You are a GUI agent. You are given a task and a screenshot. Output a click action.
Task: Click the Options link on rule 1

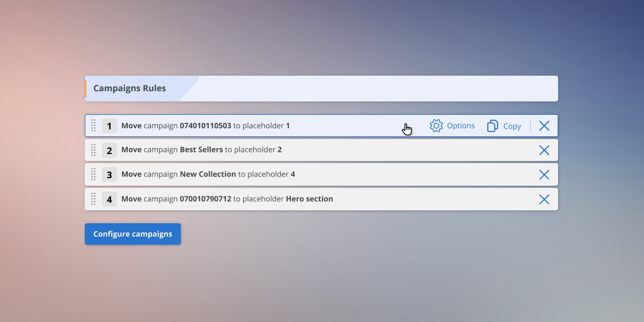(x=460, y=125)
